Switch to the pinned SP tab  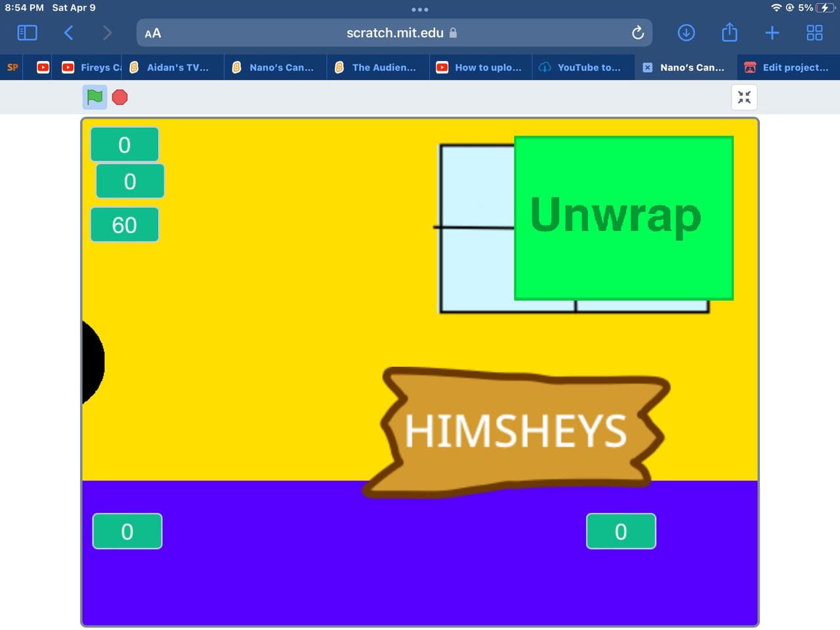[12, 68]
